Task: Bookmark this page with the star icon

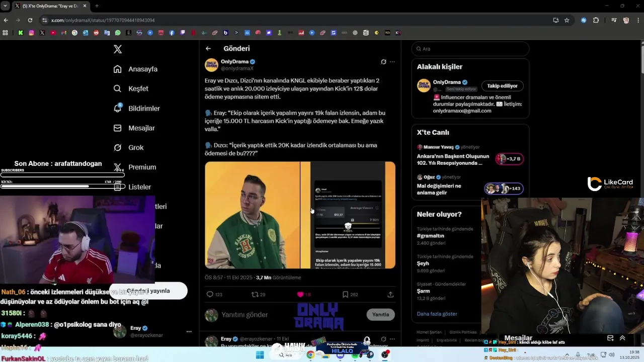Action: [567, 20]
